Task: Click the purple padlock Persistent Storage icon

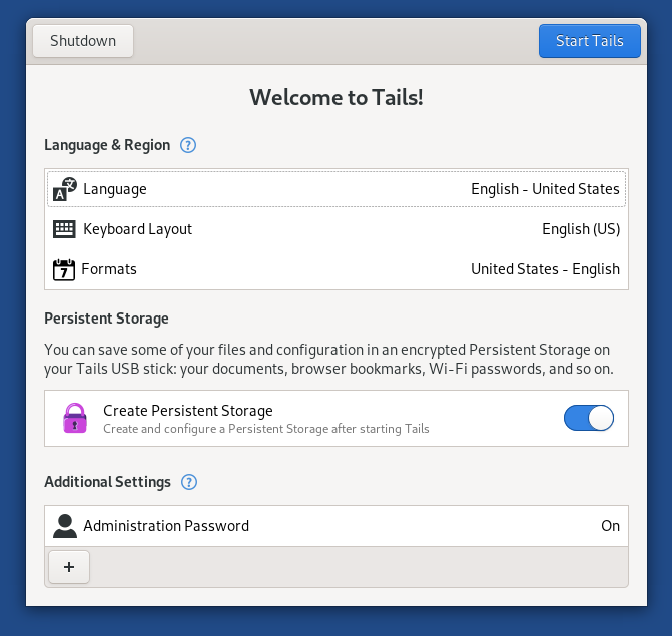Action: point(75,418)
